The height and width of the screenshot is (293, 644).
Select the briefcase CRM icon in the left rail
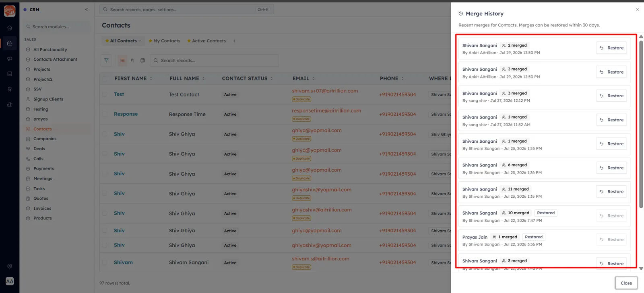click(10, 43)
